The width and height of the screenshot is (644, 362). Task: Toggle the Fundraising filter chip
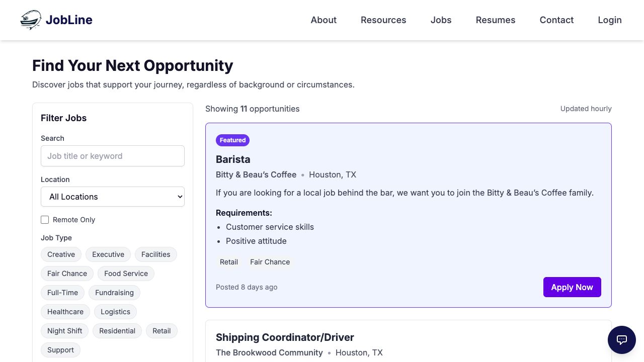click(114, 293)
